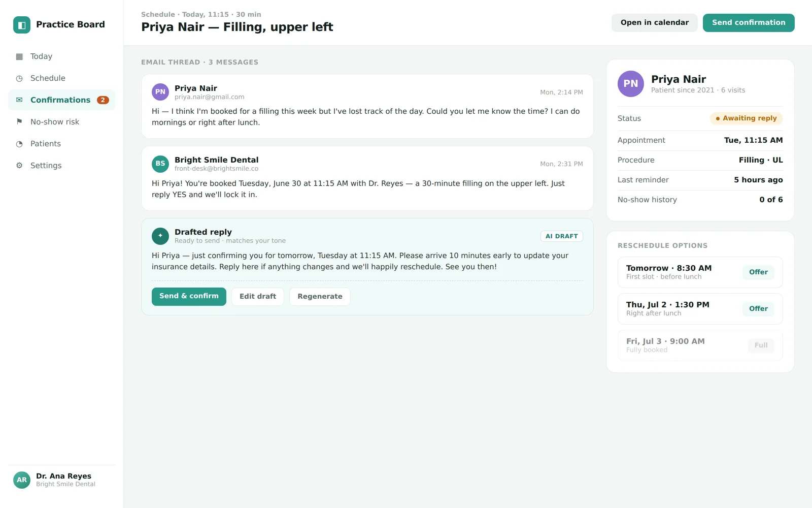The height and width of the screenshot is (508, 812).
Task: Click the Edit draft button
Action: pos(258,297)
